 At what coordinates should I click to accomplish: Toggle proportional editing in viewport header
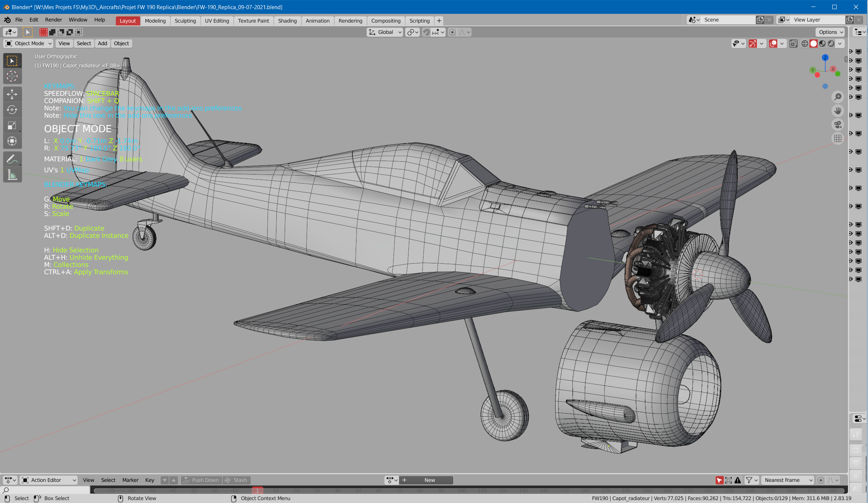452,32
